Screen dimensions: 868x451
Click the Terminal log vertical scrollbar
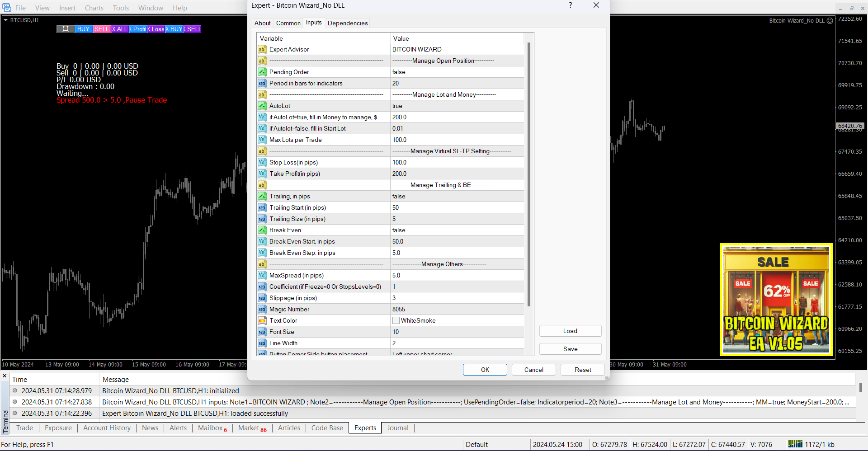(x=861, y=388)
